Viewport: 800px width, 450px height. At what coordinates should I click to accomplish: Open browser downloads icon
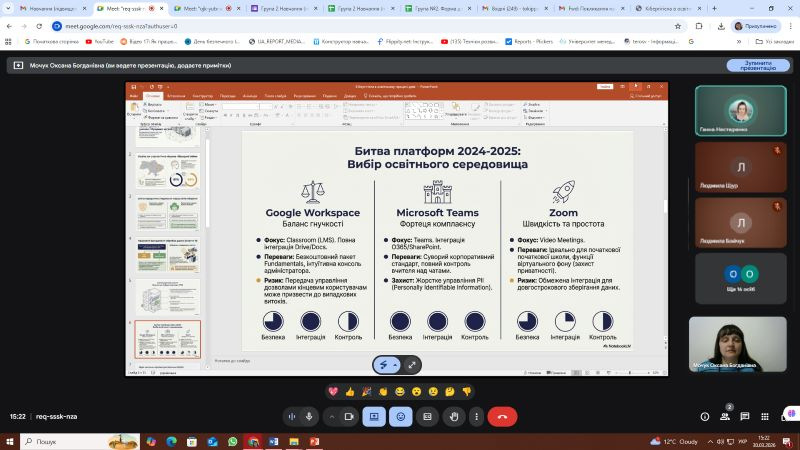click(721, 26)
